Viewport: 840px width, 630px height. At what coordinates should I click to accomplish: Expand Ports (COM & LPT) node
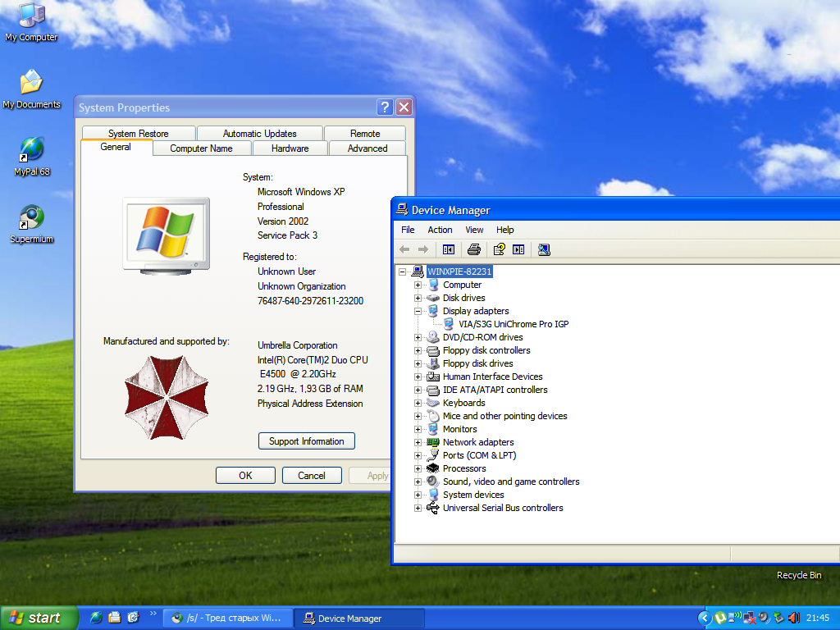(x=418, y=455)
